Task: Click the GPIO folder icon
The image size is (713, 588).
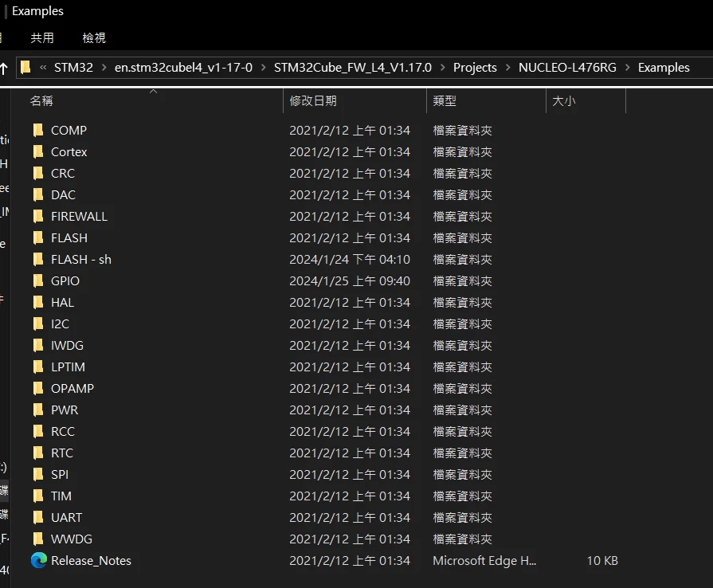Action: coord(38,281)
